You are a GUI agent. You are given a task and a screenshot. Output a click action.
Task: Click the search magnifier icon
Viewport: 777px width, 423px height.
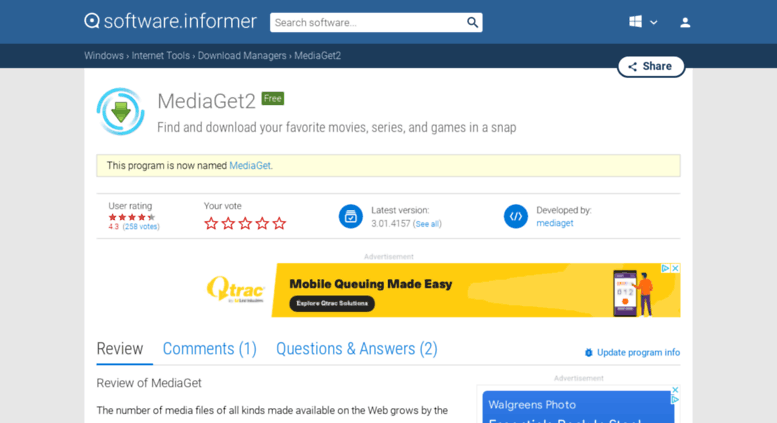coord(472,22)
